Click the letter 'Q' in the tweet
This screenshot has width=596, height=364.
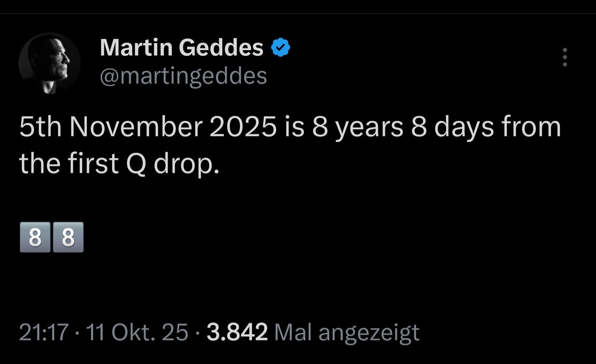click(x=136, y=163)
